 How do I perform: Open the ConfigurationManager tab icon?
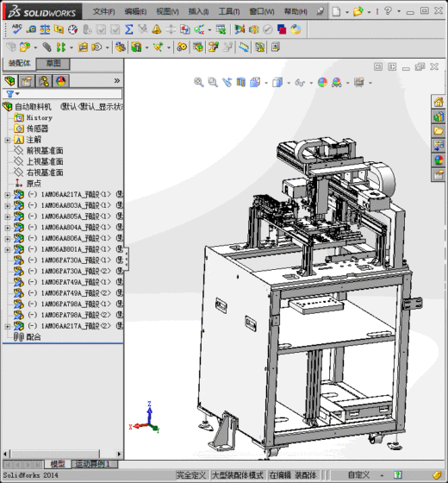pyautogui.click(x=44, y=81)
